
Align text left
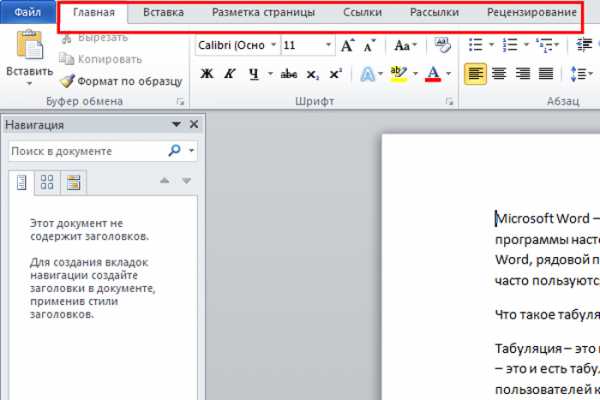(x=475, y=74)
